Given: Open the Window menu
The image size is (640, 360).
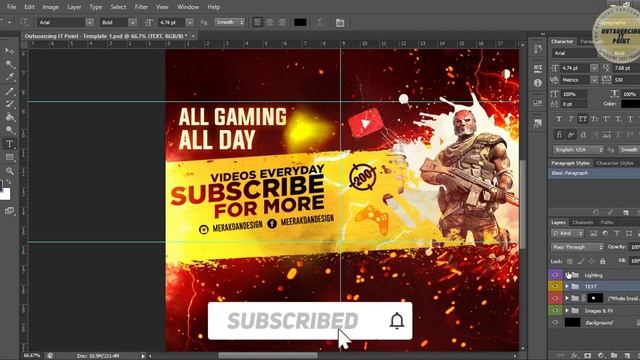Looking at the screenshot, I should (x=188, y=7).
